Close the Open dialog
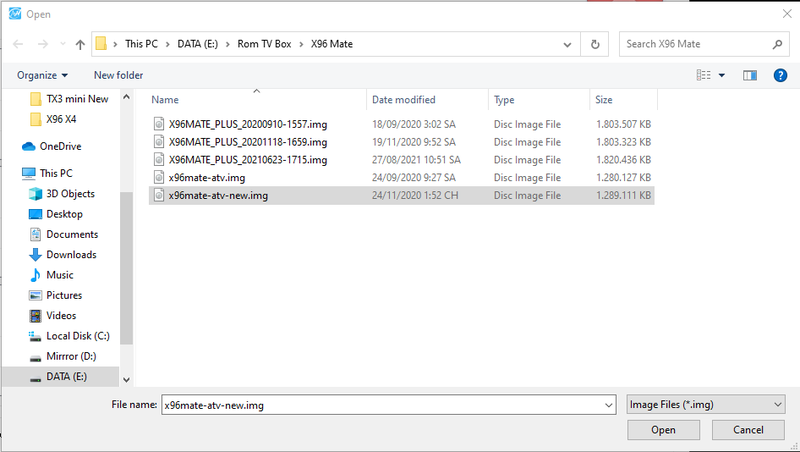The width and height of the screenshot is (800, 452). click(787, 14)
